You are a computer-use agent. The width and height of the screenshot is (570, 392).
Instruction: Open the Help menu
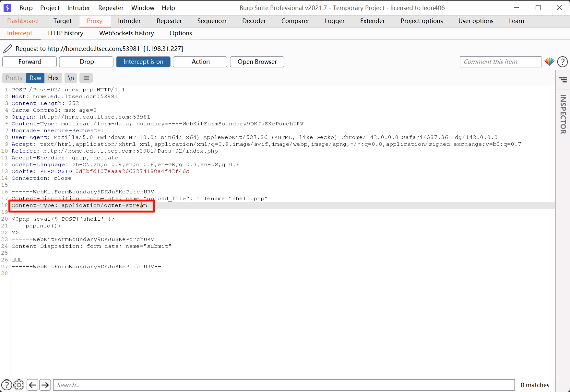(x=168, y=8)
